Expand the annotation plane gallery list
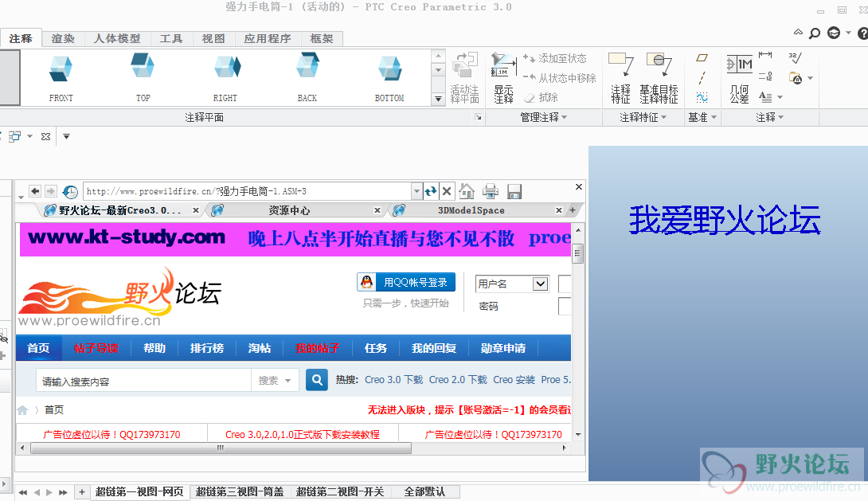 coord(439,99)
